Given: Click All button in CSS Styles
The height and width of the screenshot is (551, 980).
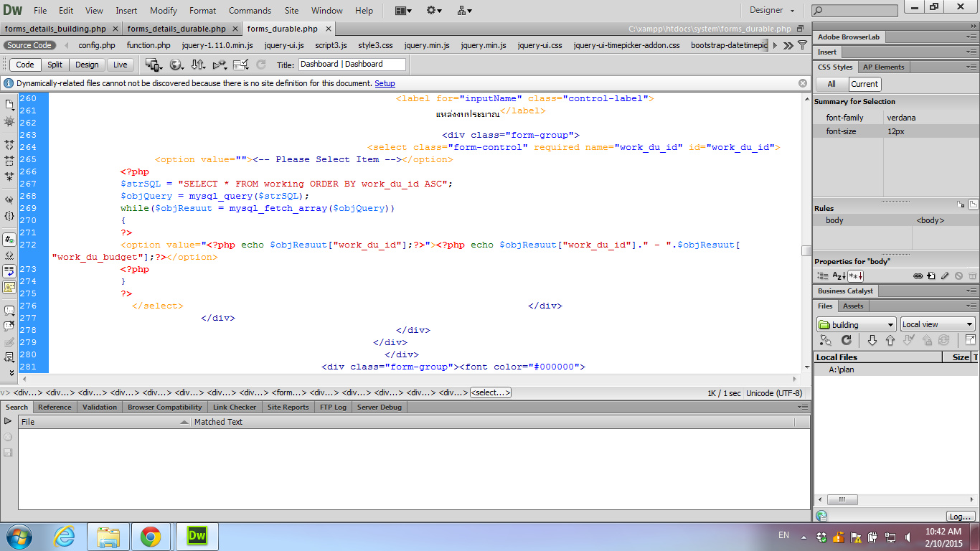Looking at the screenshot, I should (x=831, y=84).
